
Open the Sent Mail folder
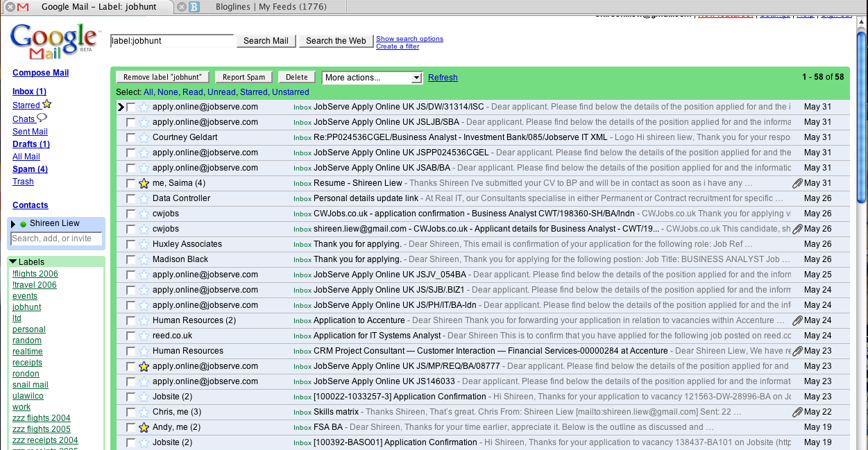coord(30,132)
